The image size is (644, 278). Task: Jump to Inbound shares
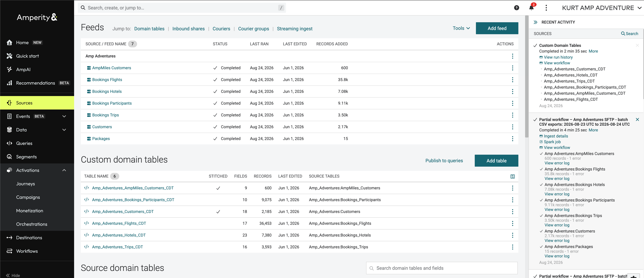pos(188,29)
